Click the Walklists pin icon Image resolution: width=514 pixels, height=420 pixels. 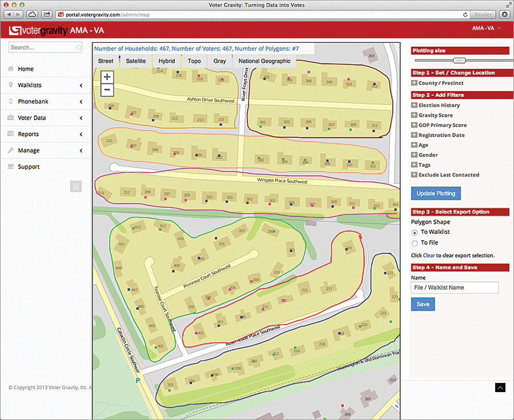11,85
